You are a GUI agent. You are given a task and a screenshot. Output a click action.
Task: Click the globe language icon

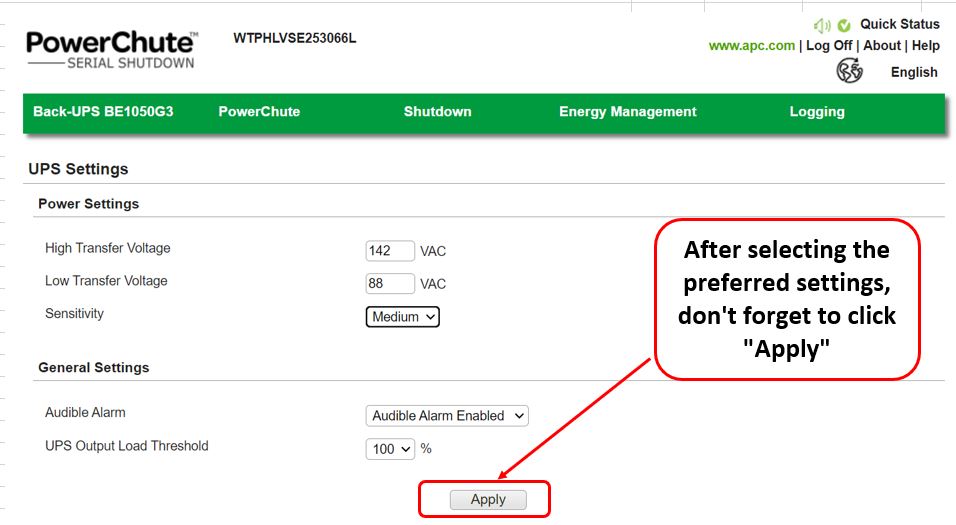tap(849, 71)
